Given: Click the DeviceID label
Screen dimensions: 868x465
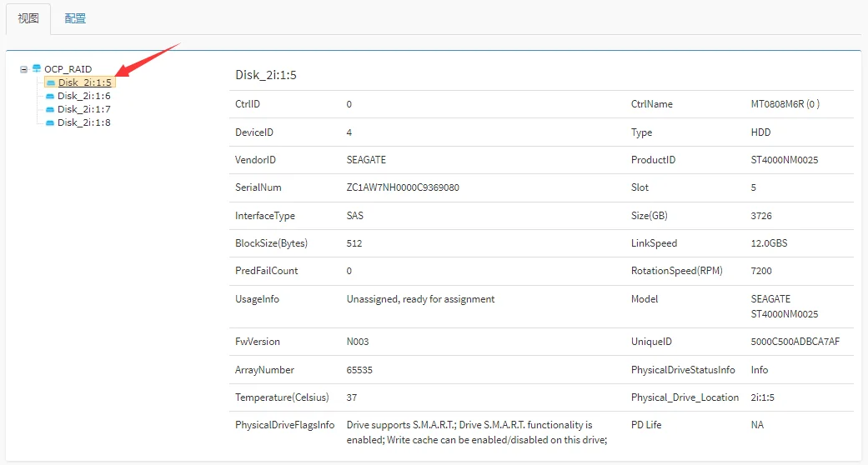Looking at the screenshot, I should [x=254, y=132].
